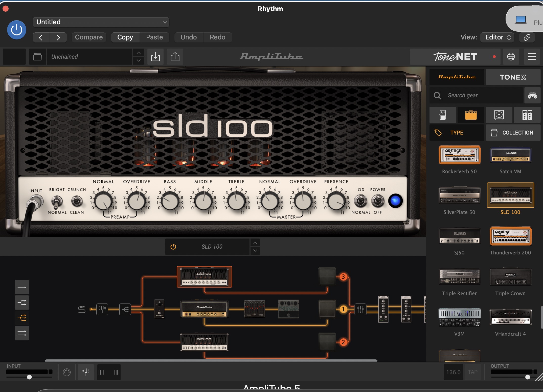543x392 pixels.
Task: Flip the Bright/Normal switch on amp
Action: tap(57, 202)
